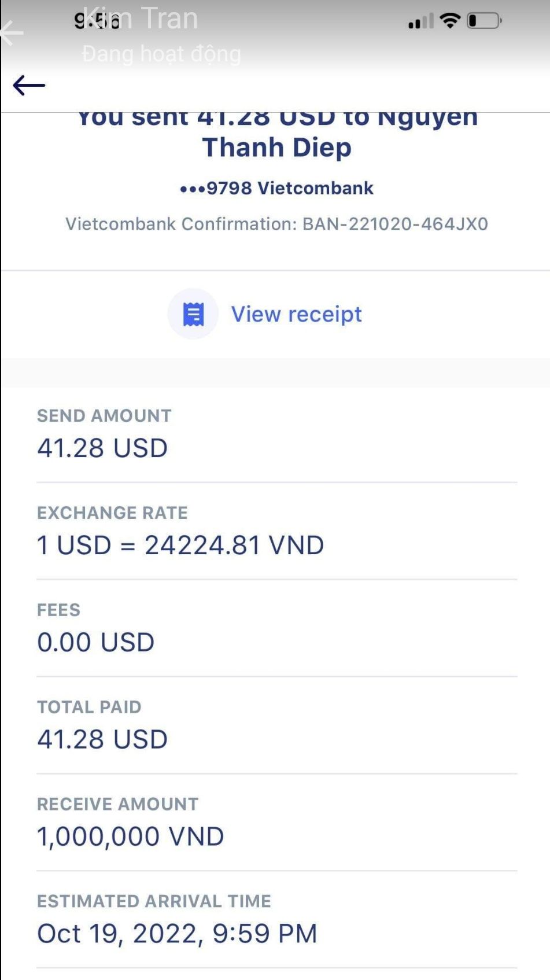The height and width of the screenshot is (980, 550).
Task: Tap the Oct 19, 2022 arrival time
Action: click(177, 933)
